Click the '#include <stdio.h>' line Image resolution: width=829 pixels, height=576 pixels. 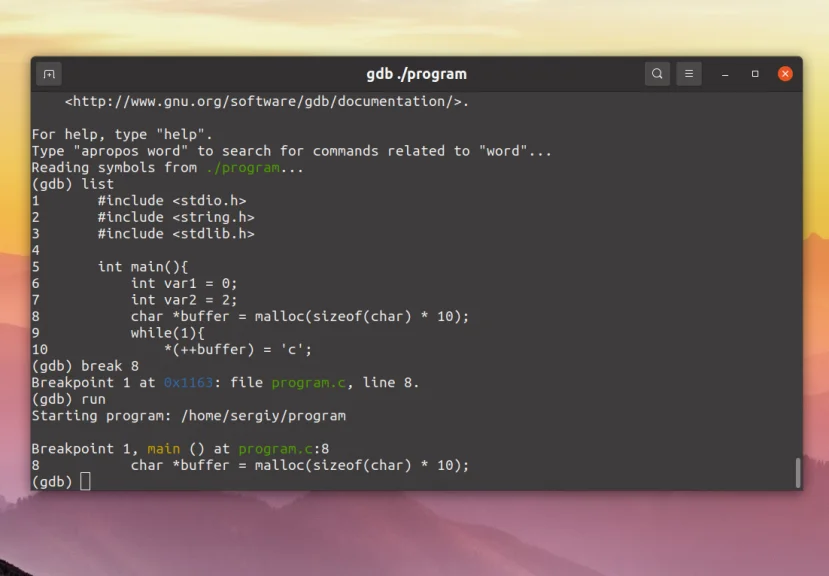pyautogui.click(x=172, y=201)
